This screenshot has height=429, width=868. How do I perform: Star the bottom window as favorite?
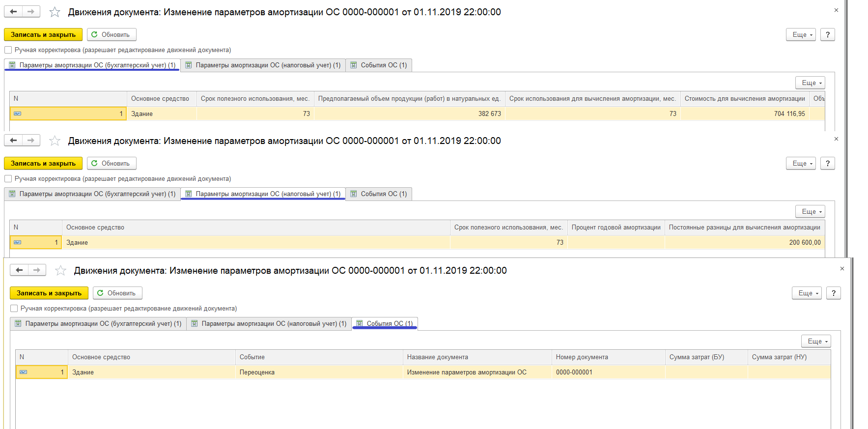click(60, 270)
